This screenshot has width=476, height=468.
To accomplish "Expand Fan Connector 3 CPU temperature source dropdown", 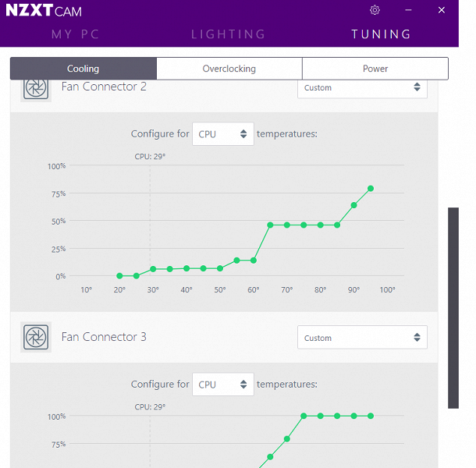I will pyautogui.click(x=223, y=385).
